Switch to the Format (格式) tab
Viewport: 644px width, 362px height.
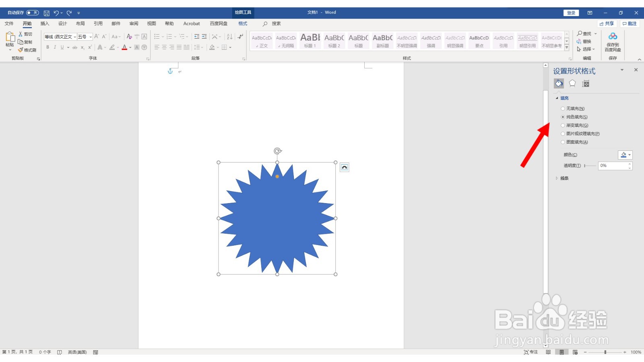coord(243,24)
